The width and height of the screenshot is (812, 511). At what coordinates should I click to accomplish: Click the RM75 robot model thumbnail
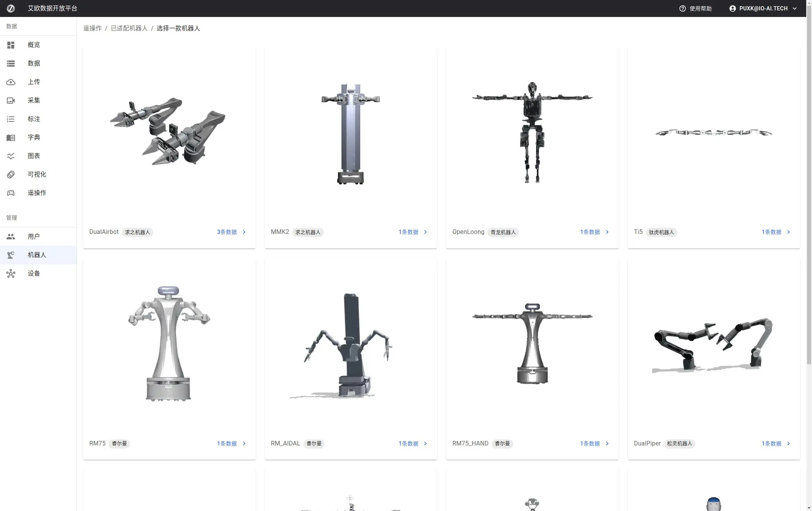pyautogui.click(x=169, y=344)
